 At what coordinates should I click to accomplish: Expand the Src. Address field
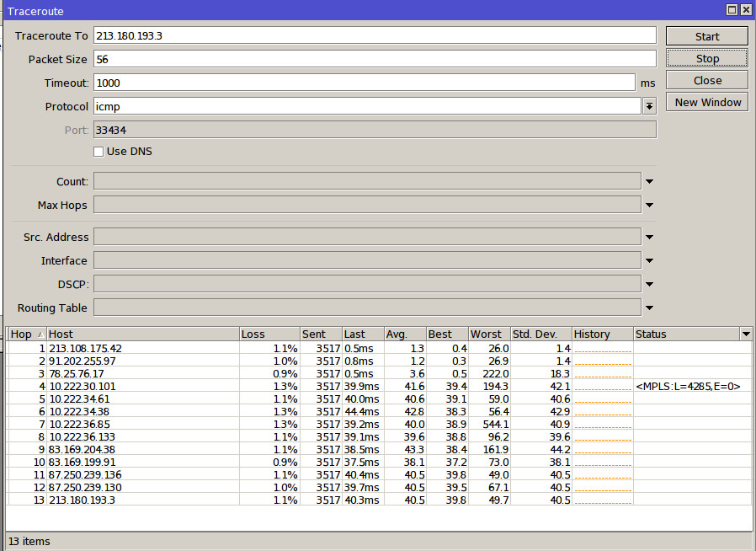[649, 237]
